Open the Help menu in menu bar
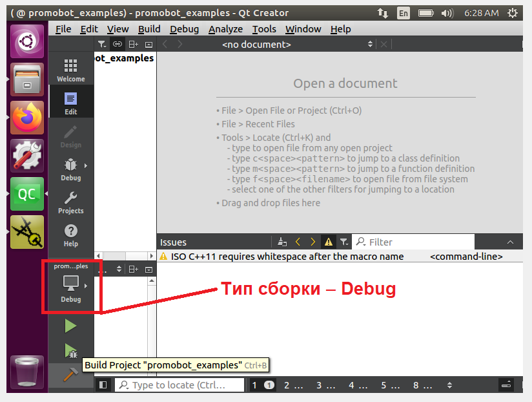Screen dimensions: 532x402 pos(341,29)
